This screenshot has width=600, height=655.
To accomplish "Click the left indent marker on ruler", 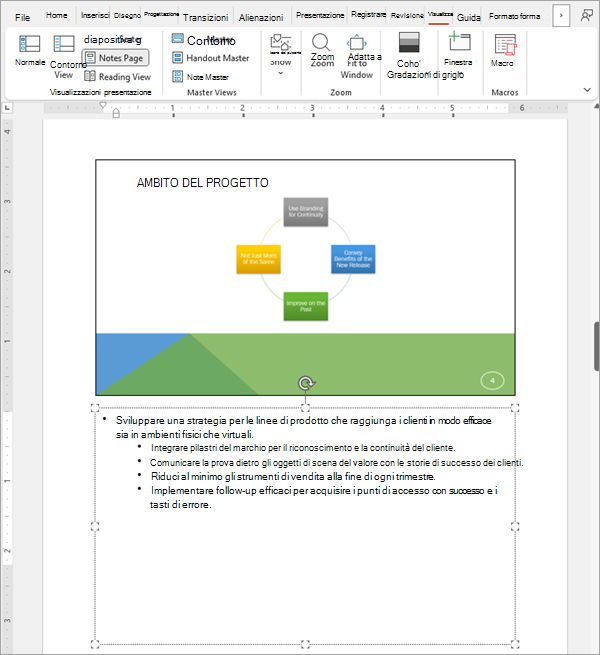I will tap(116, 113).
